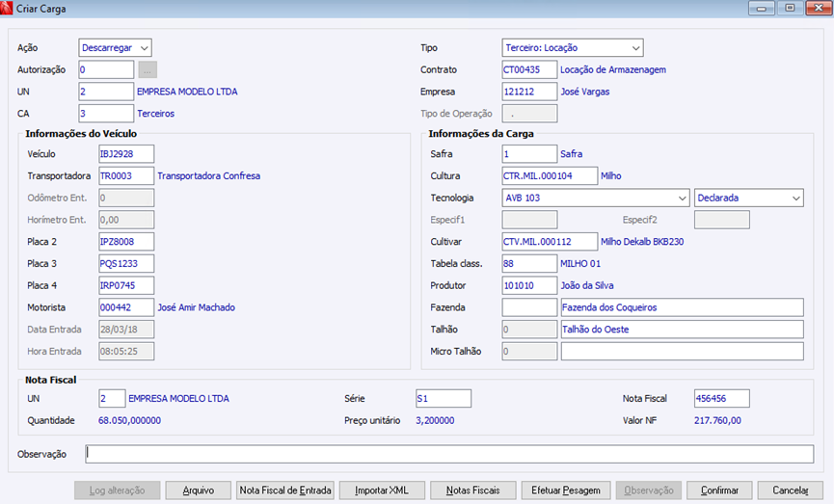Click the text Terceiros next to CA

tap(156, 114)
